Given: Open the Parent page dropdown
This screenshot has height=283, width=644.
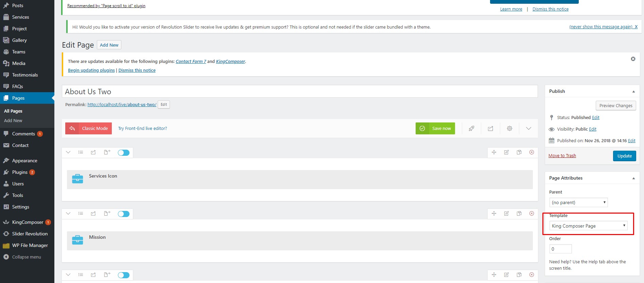Looking at the screenshot, I should [578, 202].
